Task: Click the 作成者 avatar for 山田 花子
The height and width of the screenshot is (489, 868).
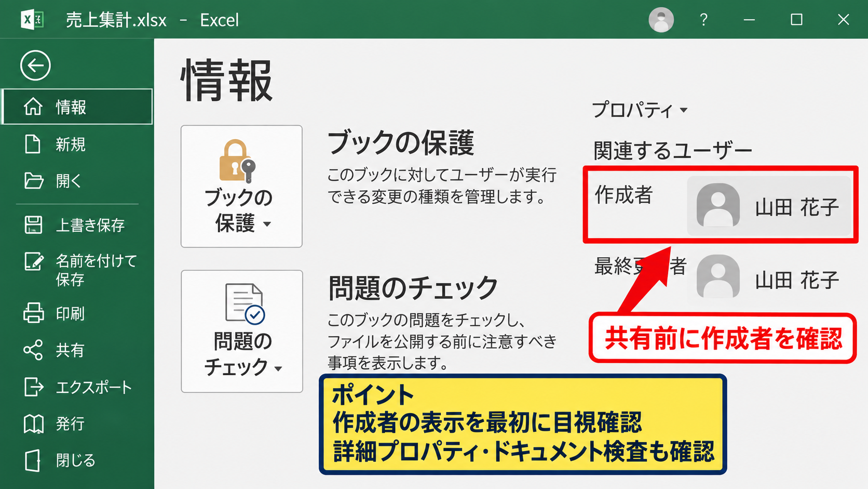Action: point(718,206)
